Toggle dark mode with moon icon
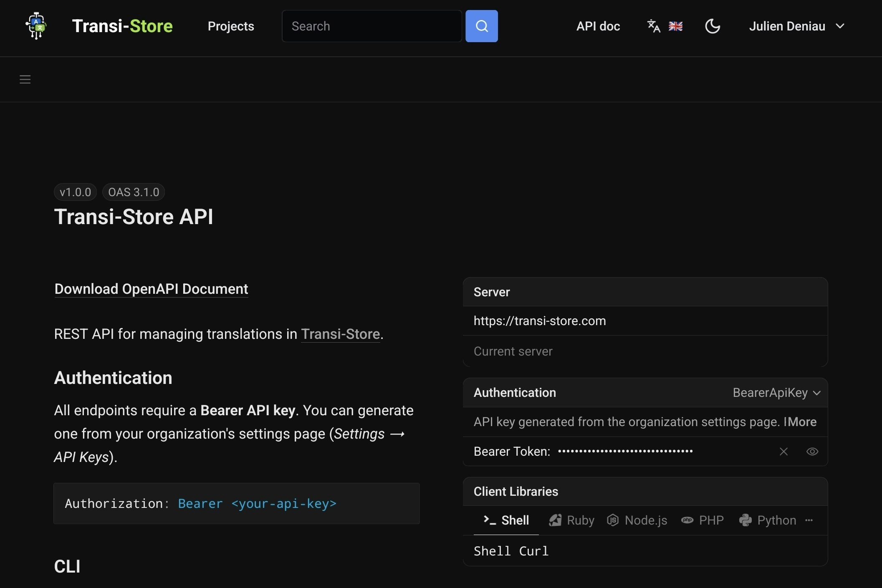This screenshot has height=588, width=882. (712, 26)
